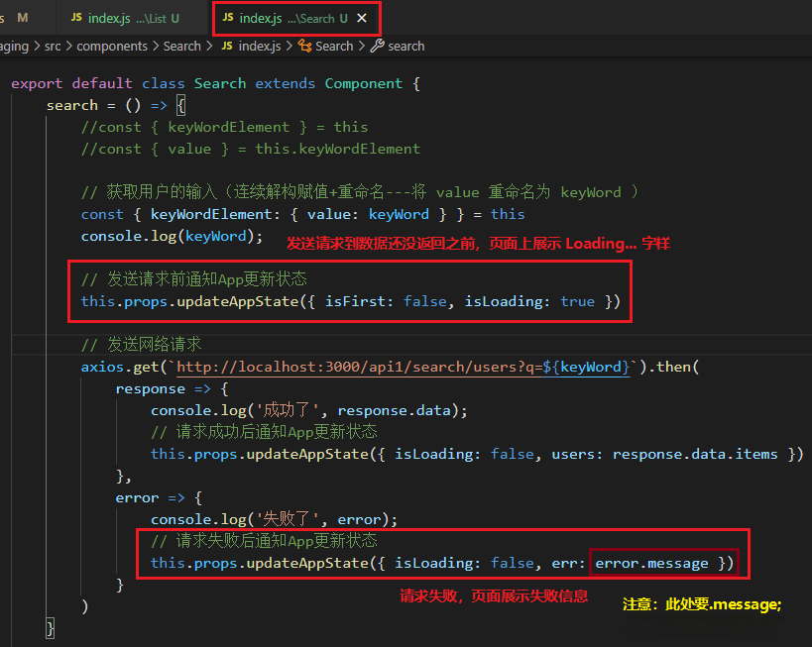
Task: Click the '// 请求成功后通知App更新状态' comment
Action: pos(264,432)
